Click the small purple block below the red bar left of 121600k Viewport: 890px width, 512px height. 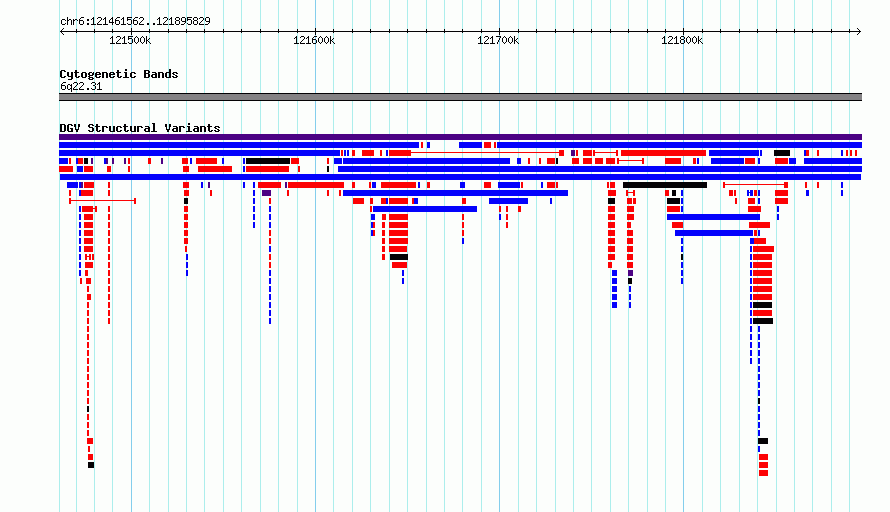(x=266, y=193)
